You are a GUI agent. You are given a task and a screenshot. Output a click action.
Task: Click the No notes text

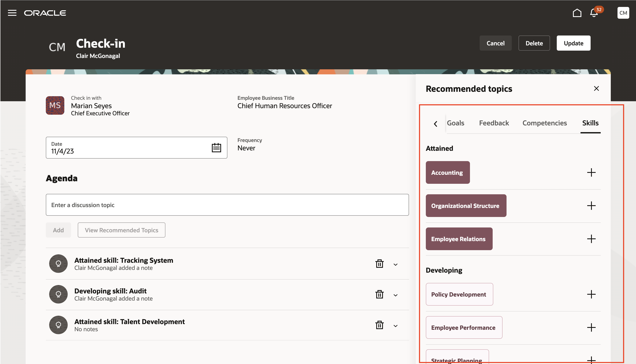86,329
